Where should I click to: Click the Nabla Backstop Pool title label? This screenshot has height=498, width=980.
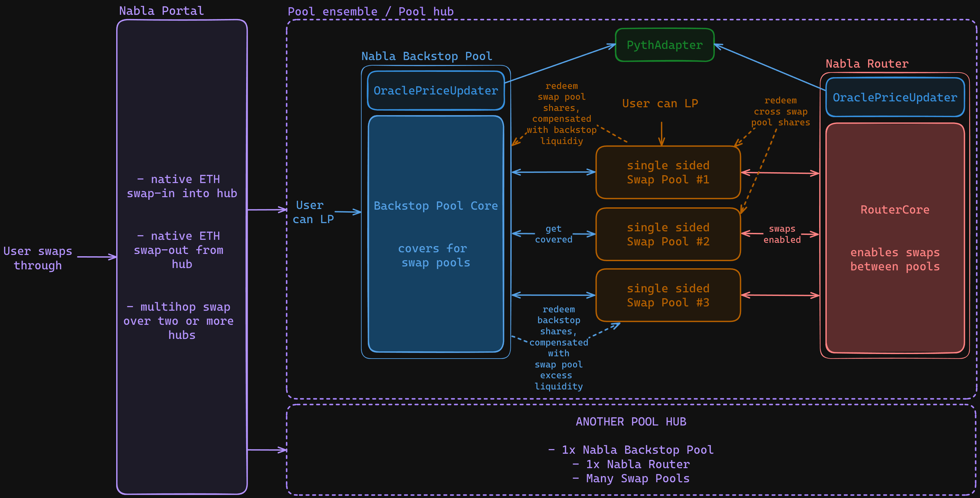click(x=426, y=56)
